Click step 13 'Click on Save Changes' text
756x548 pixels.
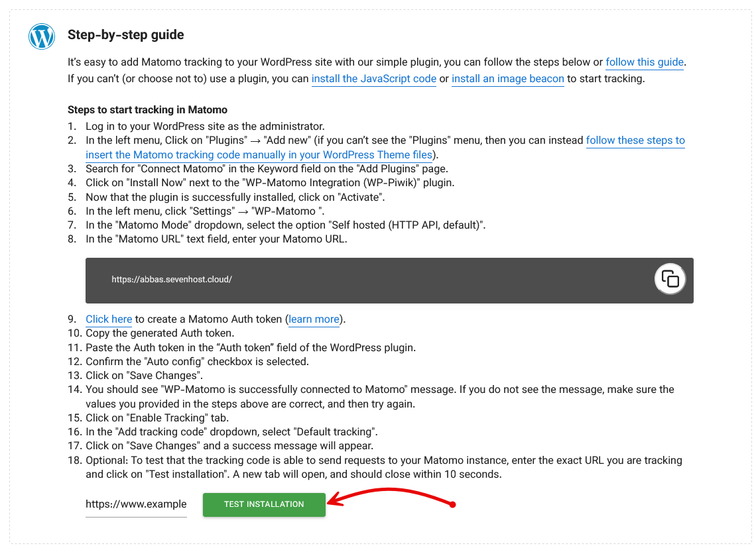coord(144,376)
